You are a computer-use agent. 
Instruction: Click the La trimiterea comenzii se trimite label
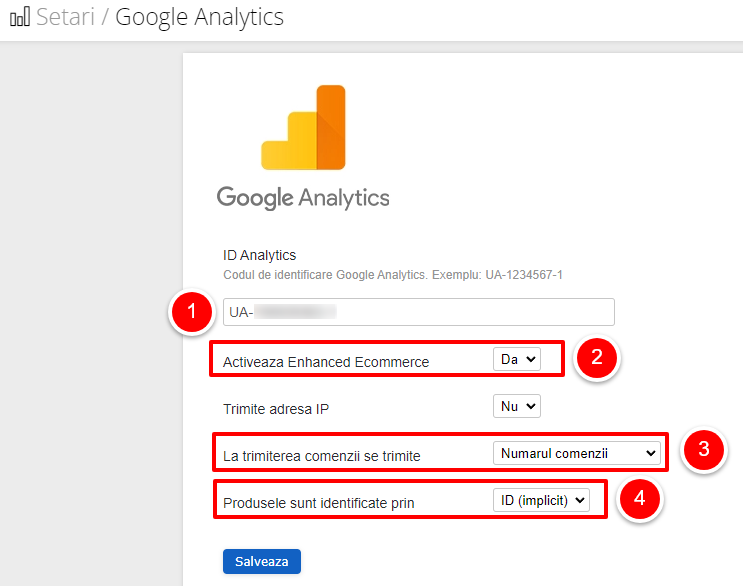pos(322,456)
